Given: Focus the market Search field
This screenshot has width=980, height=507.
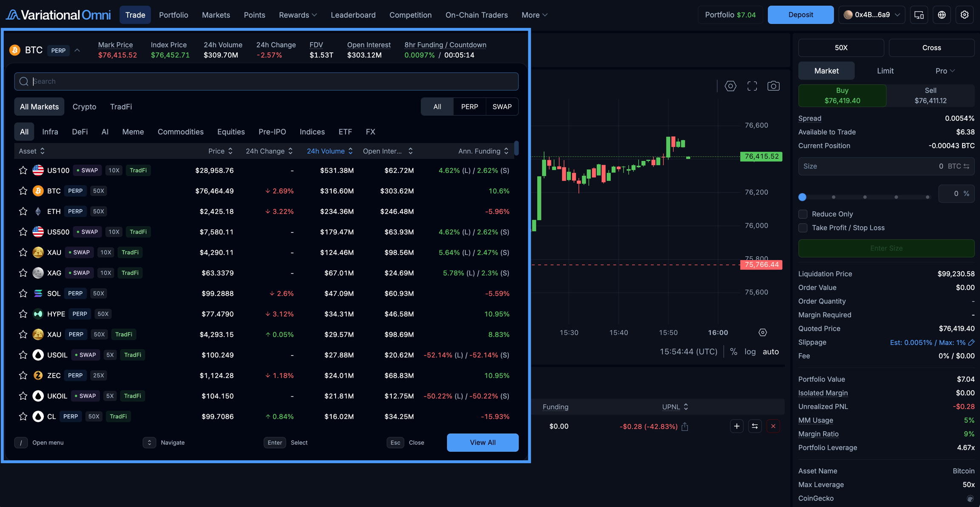Looking at the screenshot, I should 266,81.
